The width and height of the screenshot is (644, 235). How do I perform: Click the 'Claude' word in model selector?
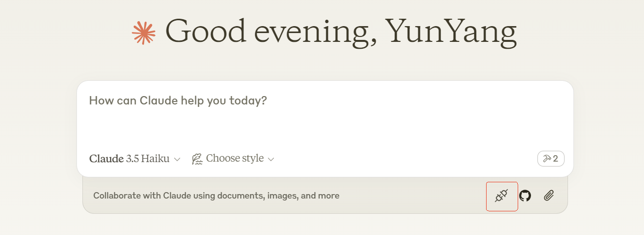pyautogui.click(x=106, y=159)
